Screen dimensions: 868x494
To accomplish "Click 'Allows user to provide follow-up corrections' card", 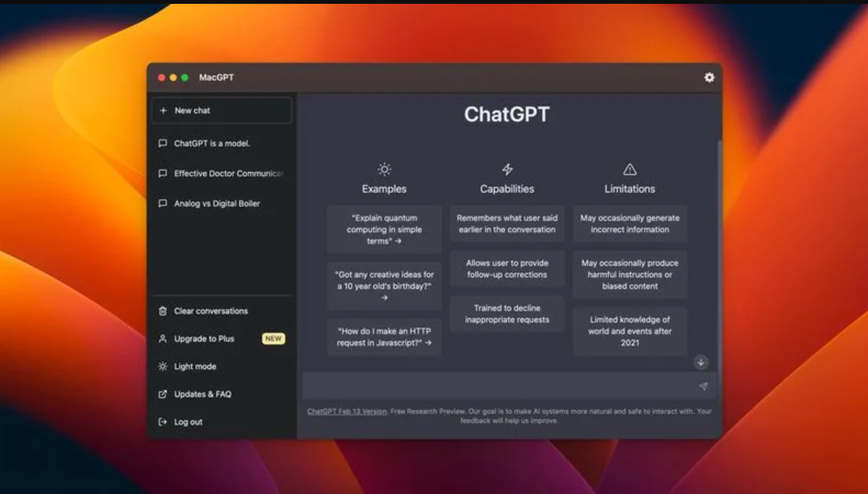I will pyautogui.click(x=507, y=269).
